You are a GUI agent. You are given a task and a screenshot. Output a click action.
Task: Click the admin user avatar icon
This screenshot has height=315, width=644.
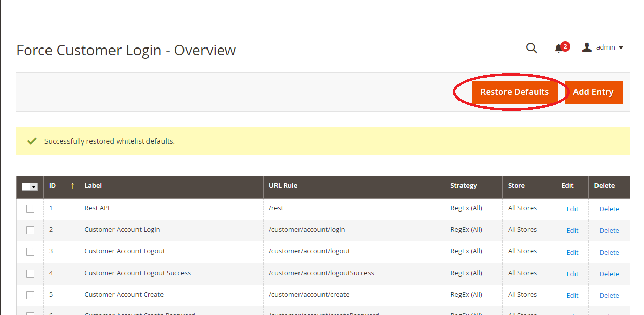(587, 47)
